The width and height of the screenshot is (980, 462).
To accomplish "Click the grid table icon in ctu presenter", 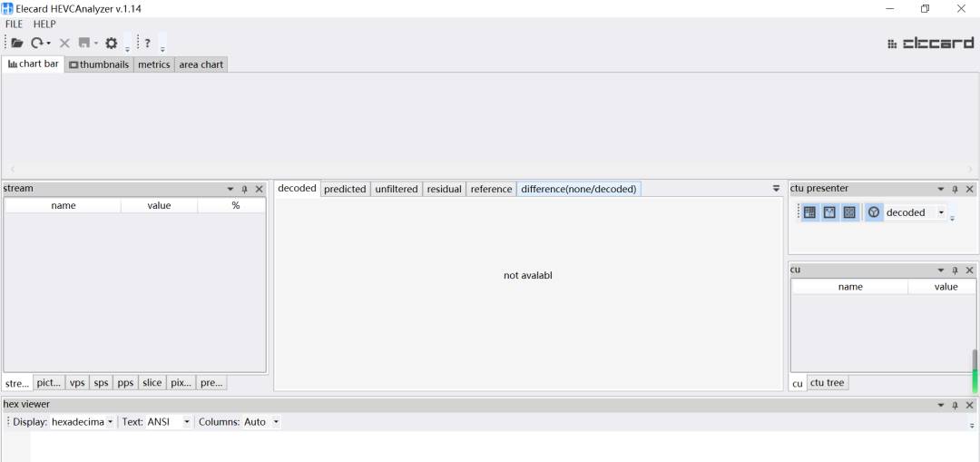I will 809,212.
